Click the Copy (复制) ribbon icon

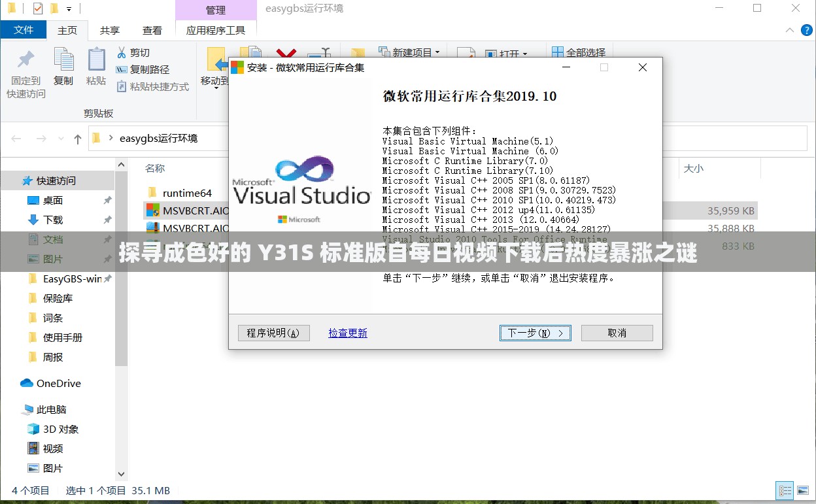pos(63,59)
